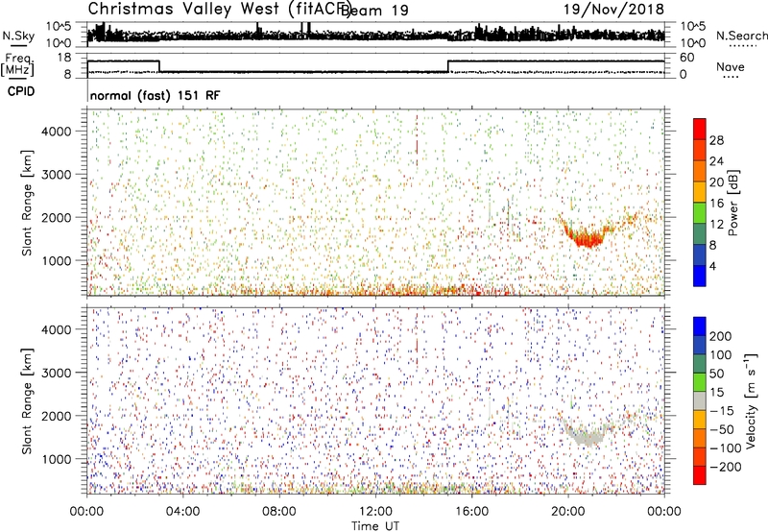The width and height of the screenshot is (768, 532).
Task: Click the red bottom segment of the Velocity colorbar
Action: click(x=700, y=475)
